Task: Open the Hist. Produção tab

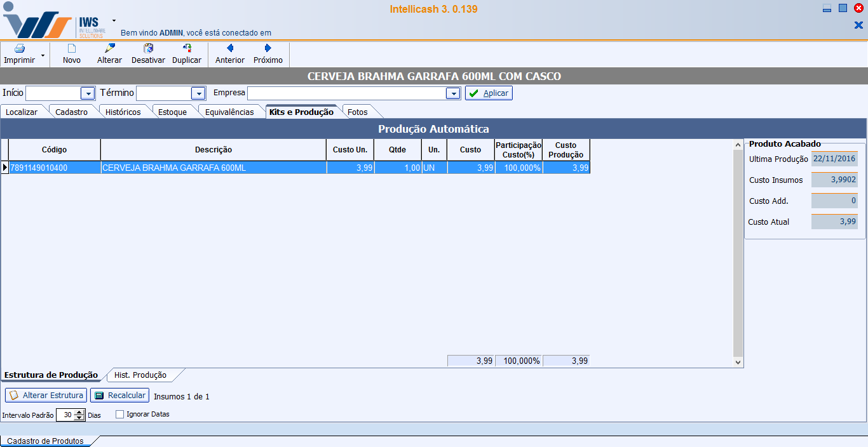Action: 140,375
